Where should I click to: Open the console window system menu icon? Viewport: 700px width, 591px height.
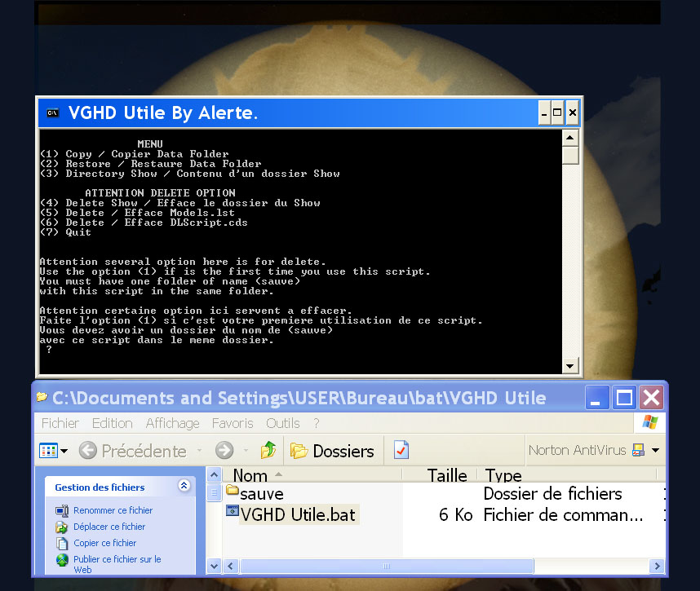tap(53, 113)
